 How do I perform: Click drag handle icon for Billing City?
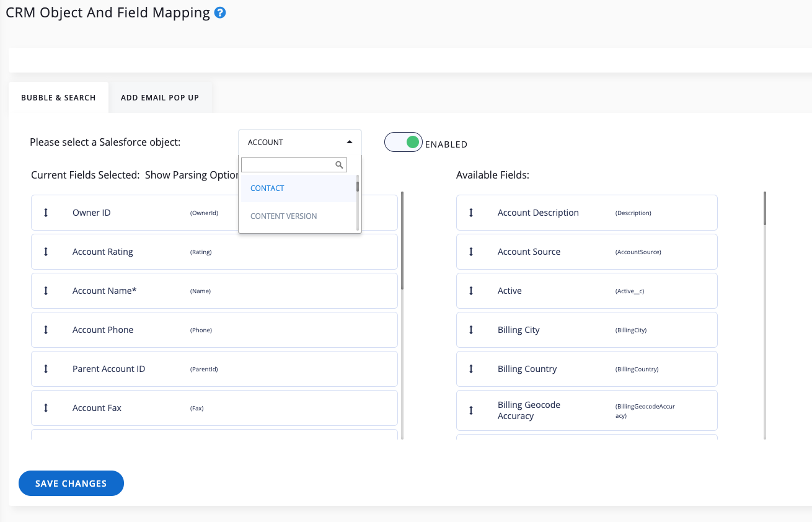point(471,330)
